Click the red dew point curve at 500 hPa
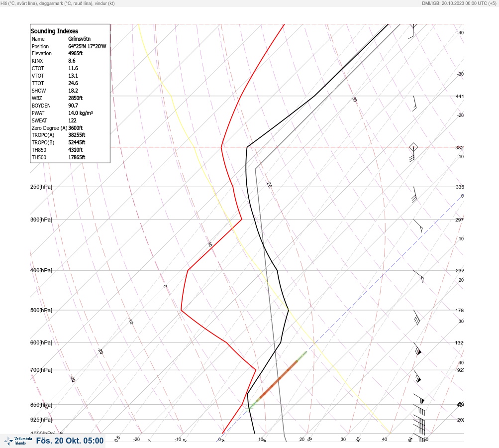 pos(182,310)
